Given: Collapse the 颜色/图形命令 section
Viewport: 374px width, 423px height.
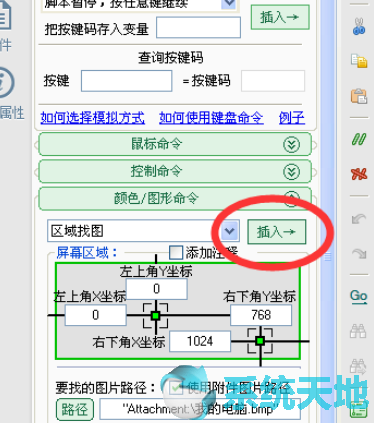Looking at the screenshot, I should (175, 199).
